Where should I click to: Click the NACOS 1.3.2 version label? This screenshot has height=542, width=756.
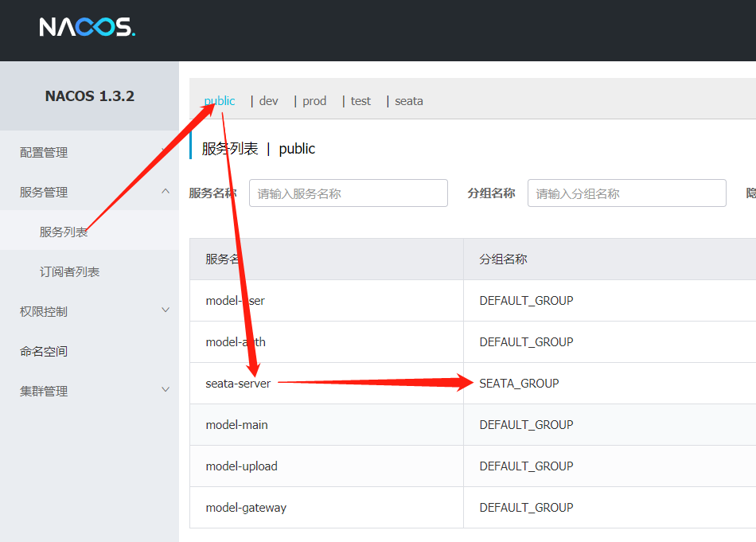point(90,96)
